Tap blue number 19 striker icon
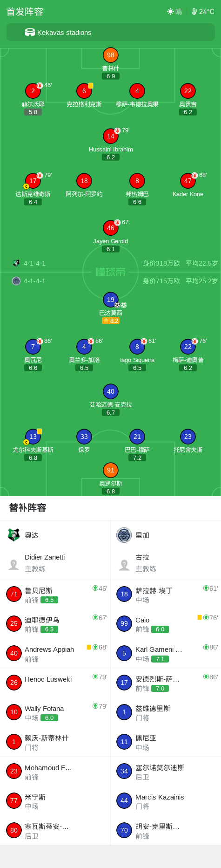Screen dimensions: 221x868 point(110,300)
